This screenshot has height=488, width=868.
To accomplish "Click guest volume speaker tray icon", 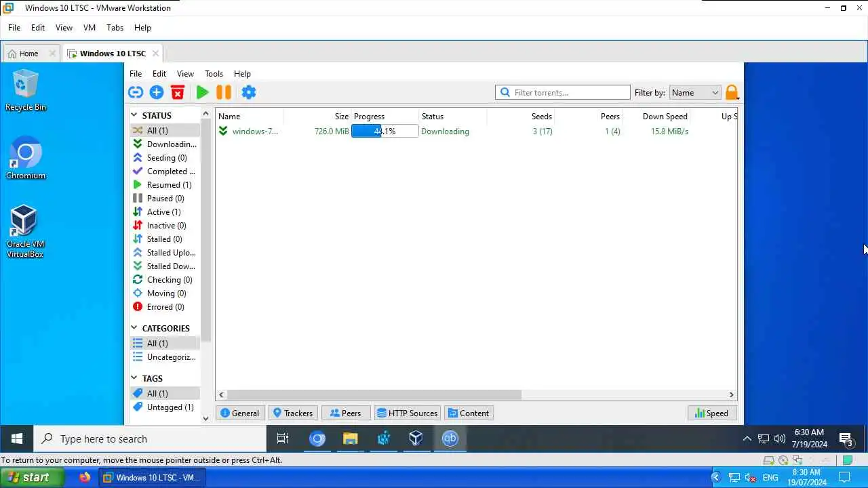I will tap(780, 439).
